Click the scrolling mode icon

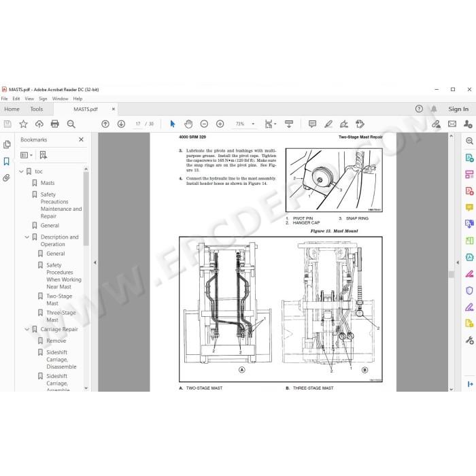click(289, 124)
